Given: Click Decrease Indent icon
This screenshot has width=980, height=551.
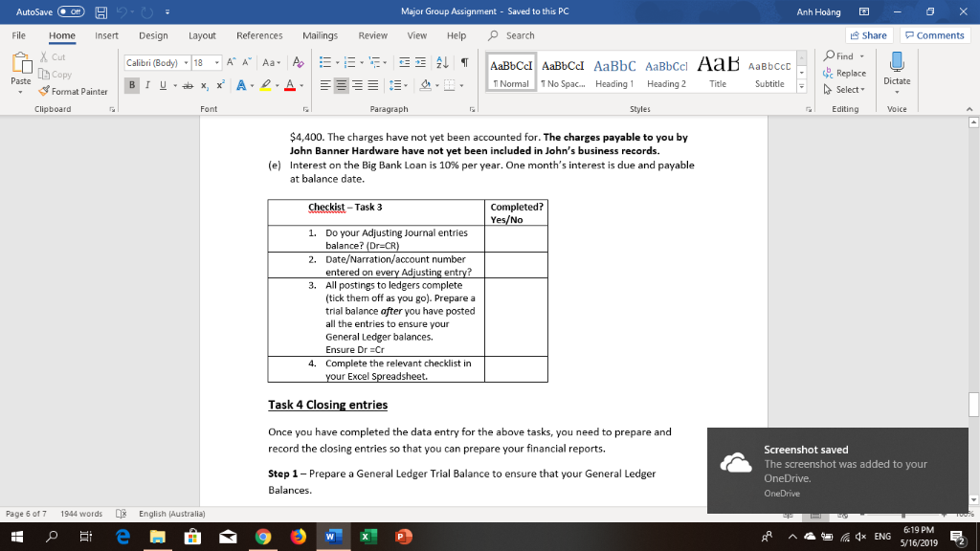Looking at the screenshot, I should coord(405,62).
